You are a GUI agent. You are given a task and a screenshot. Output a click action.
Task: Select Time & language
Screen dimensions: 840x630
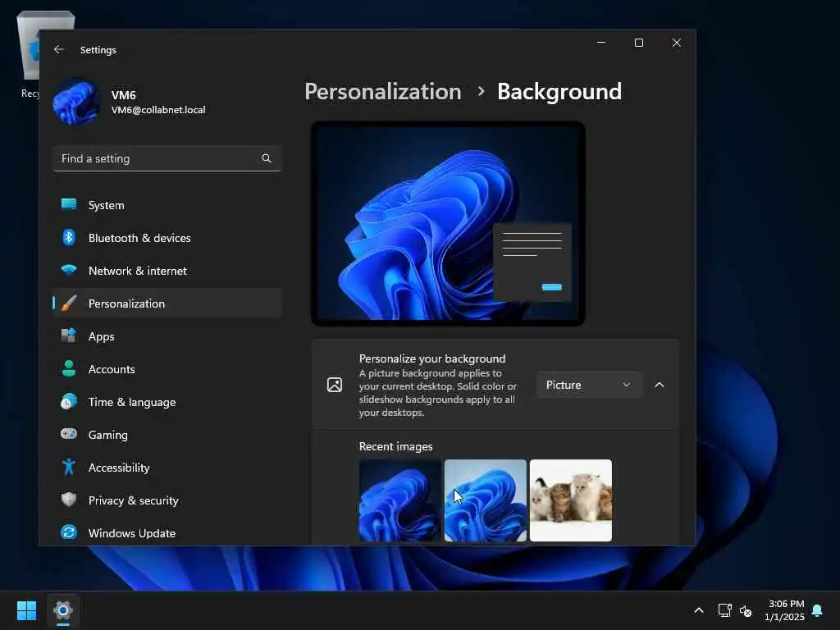pos(167,402)
